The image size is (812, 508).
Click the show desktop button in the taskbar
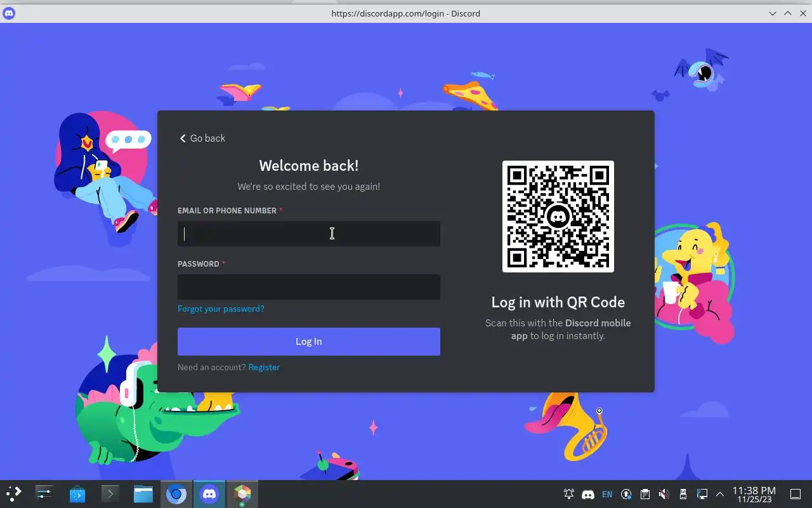coord(796,494)
